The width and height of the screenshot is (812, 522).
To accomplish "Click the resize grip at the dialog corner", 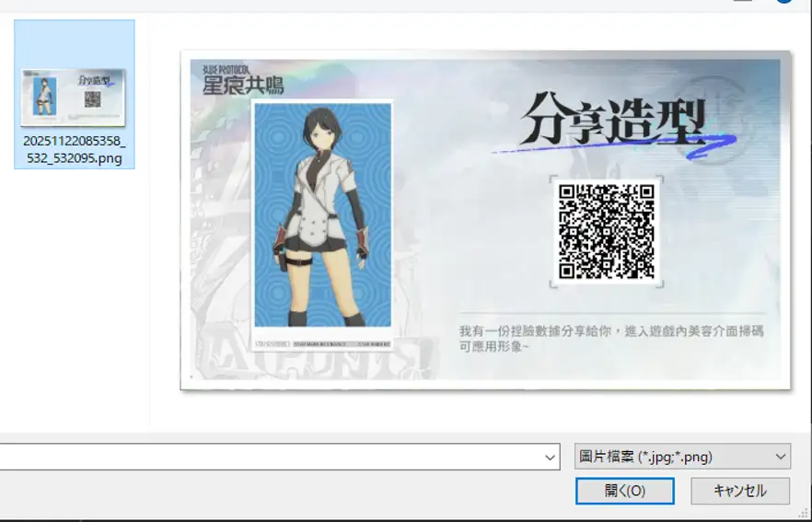I will (803, 513).
